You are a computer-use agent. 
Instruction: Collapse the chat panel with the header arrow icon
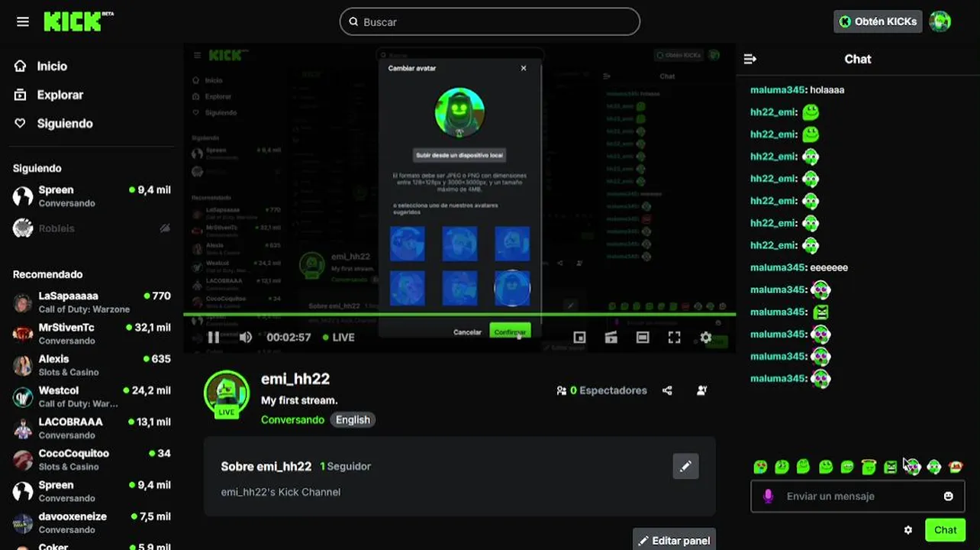[x=750, y=59]
